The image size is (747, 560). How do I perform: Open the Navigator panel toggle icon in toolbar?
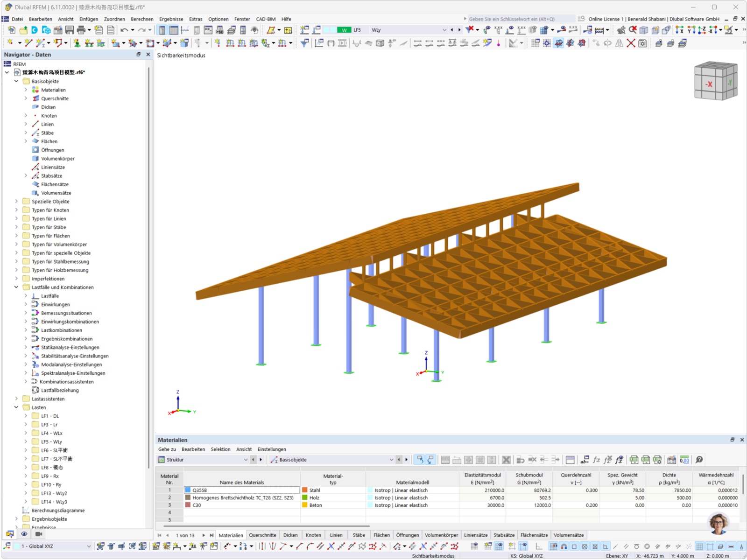point(162,29)
